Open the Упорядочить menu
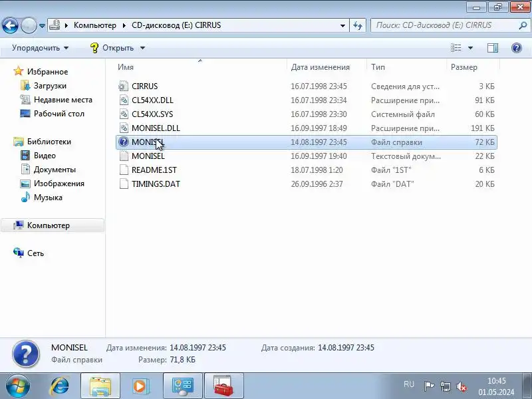532x399 pixels. click(40, 48)
